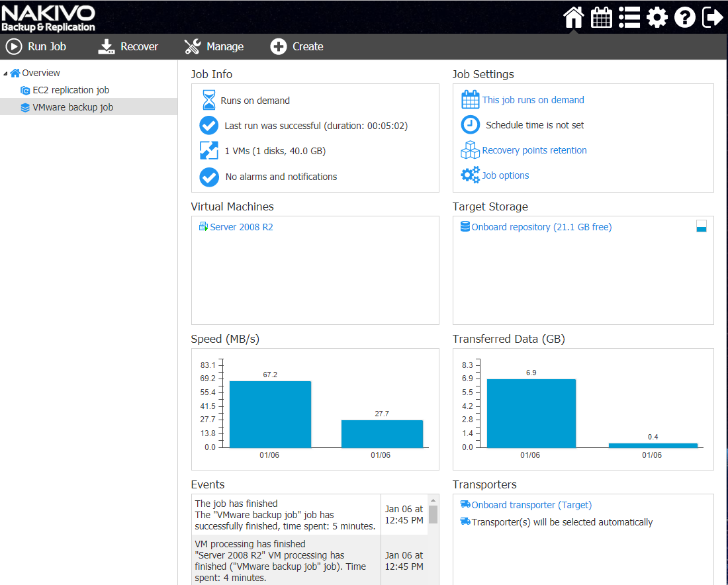This screenshot has width=728, height=585.
Task: Click 'Last run was successful' text
Action: click(316, 126)
